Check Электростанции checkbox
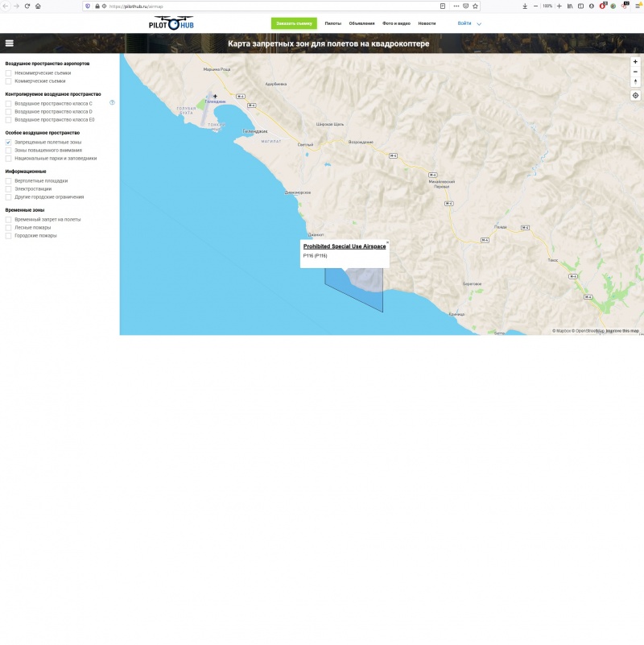 pos(8,189)
